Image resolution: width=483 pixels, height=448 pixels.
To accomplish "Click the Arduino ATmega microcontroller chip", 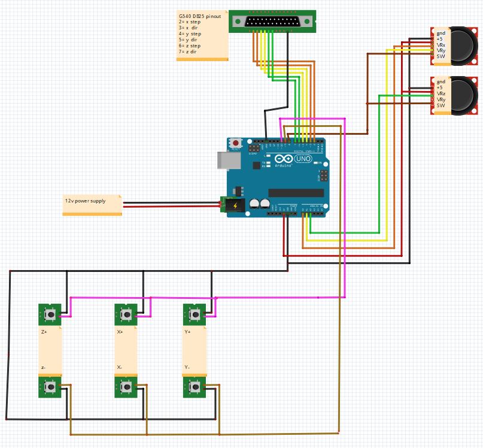I will 296,192.
